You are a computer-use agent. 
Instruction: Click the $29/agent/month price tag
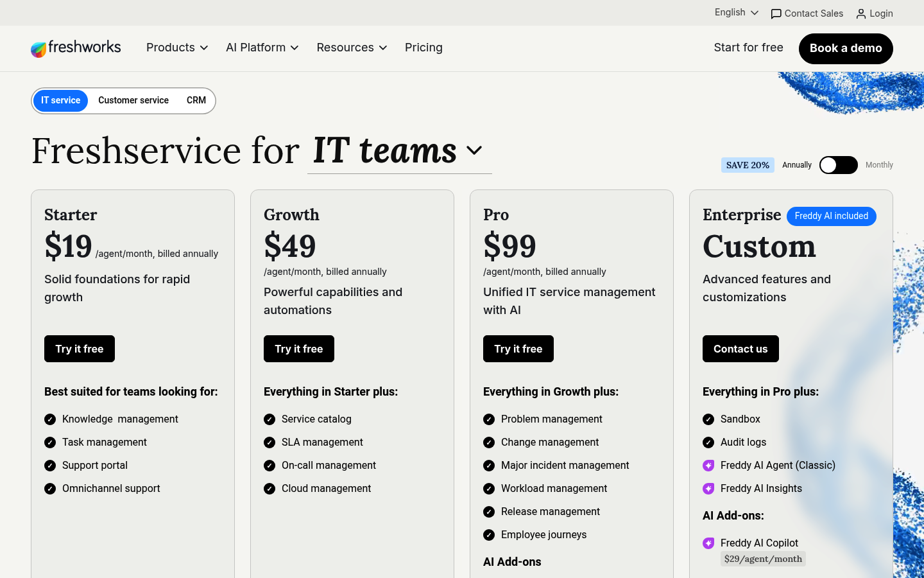coord(763,559)
